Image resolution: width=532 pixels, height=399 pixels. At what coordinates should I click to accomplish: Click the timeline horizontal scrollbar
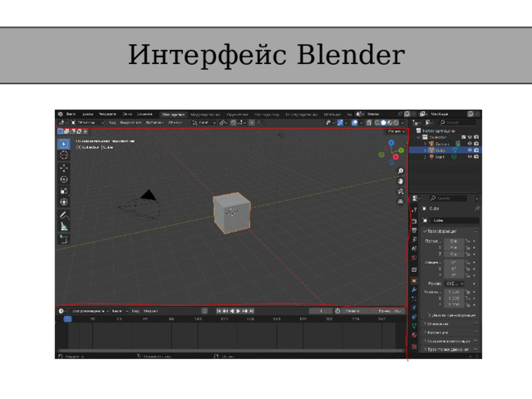231,351
